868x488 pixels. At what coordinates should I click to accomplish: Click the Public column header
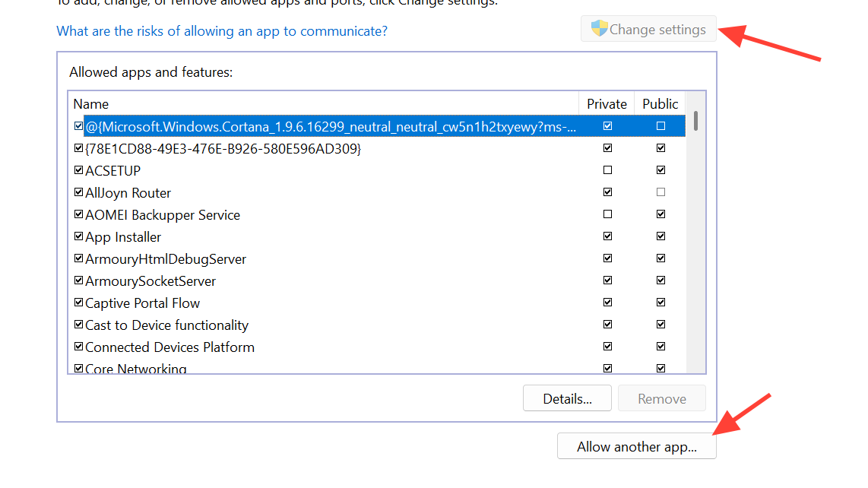pyautogui.click(x=660, y=104)
